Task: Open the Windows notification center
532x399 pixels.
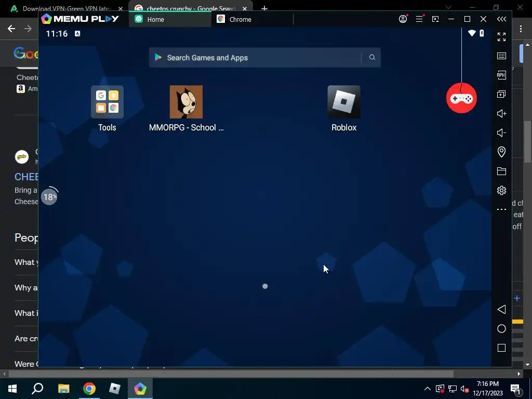Action: (516, 389)
